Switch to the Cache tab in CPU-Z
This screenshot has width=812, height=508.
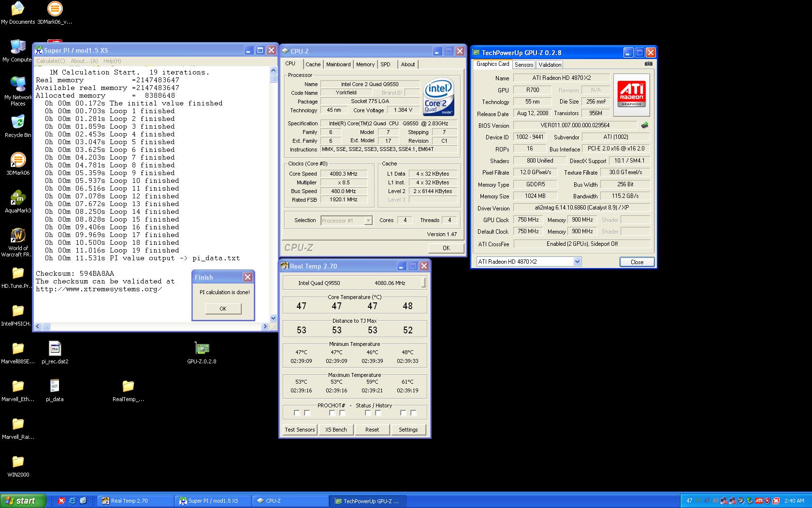[313, 64]
